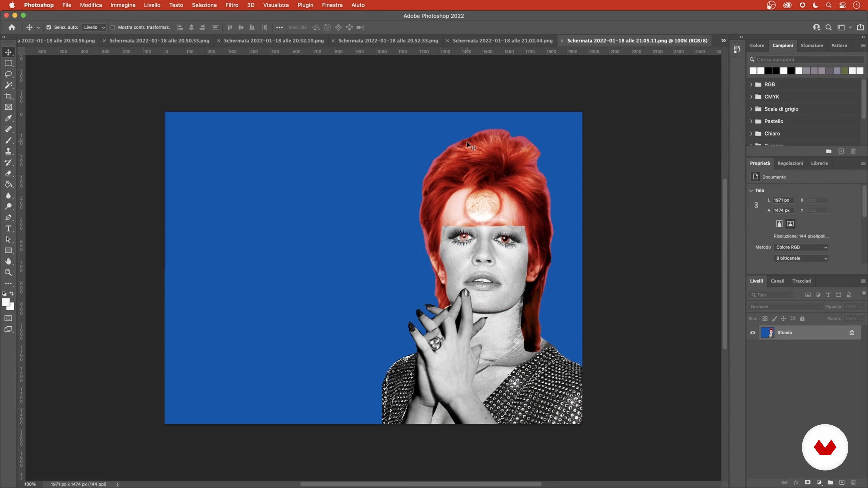Screen dimensions: 868x488
Task: Set canvas to landscape orientation
Action: click(790, 224)
